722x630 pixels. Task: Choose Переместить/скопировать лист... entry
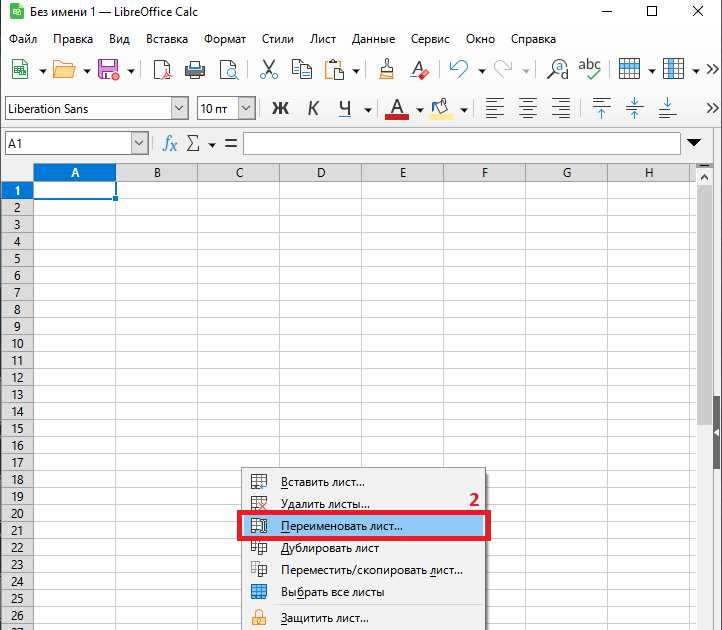pos(363,570)
